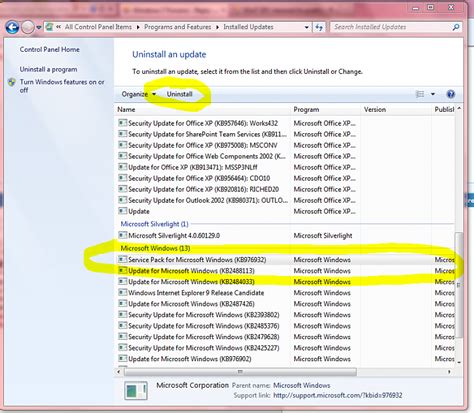This screenshot has width=474, height=413.
Task: Select Security Update for Microsoft Windows (KB2393802)
Action: (x=204, y=315)
